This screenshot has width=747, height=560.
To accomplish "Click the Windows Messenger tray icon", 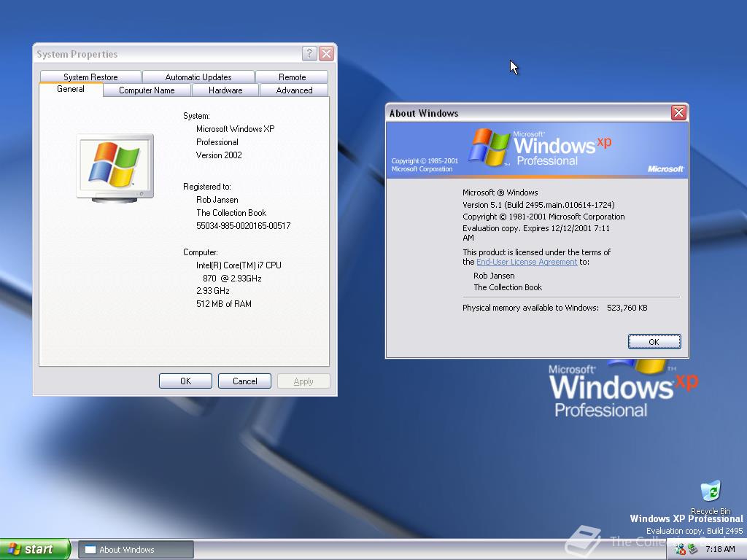I will (679, 549).
